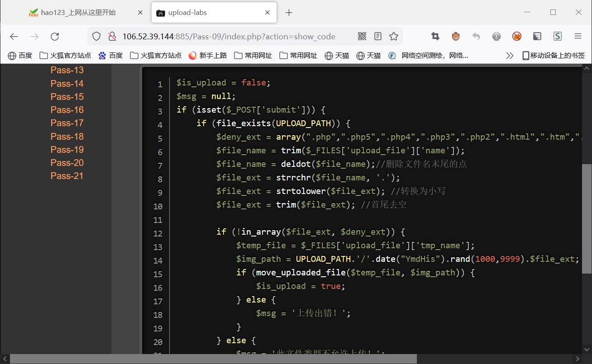
Task: Open Pass-15 in the sidebar
Action: 67,97
